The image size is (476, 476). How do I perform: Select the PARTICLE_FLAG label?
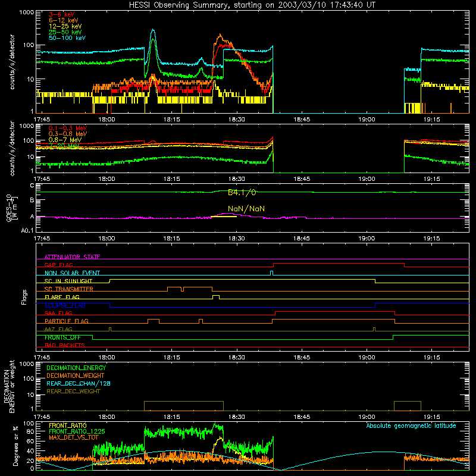point(67,321)
